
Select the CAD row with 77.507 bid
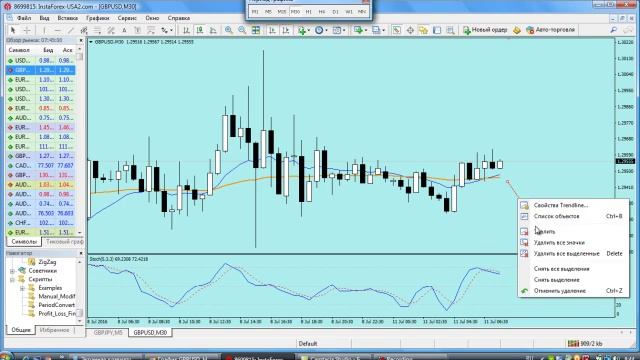tap(41, 166)
